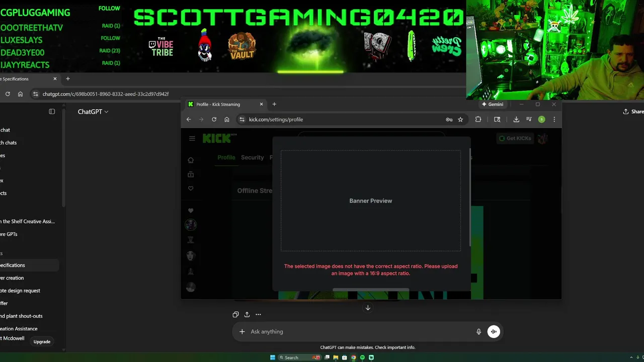
Task: Click the taskbar Search box
Action: pyautogui.click(x=300, y=357)
